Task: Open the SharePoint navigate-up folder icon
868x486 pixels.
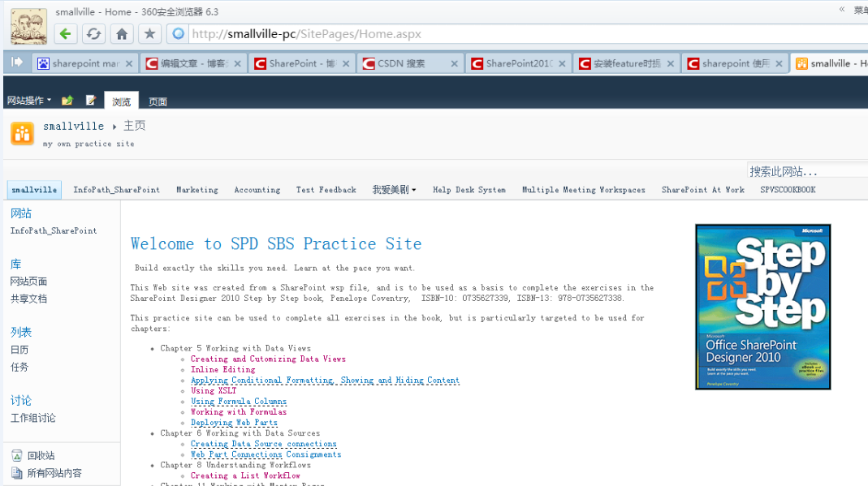Action: point(67,100)
